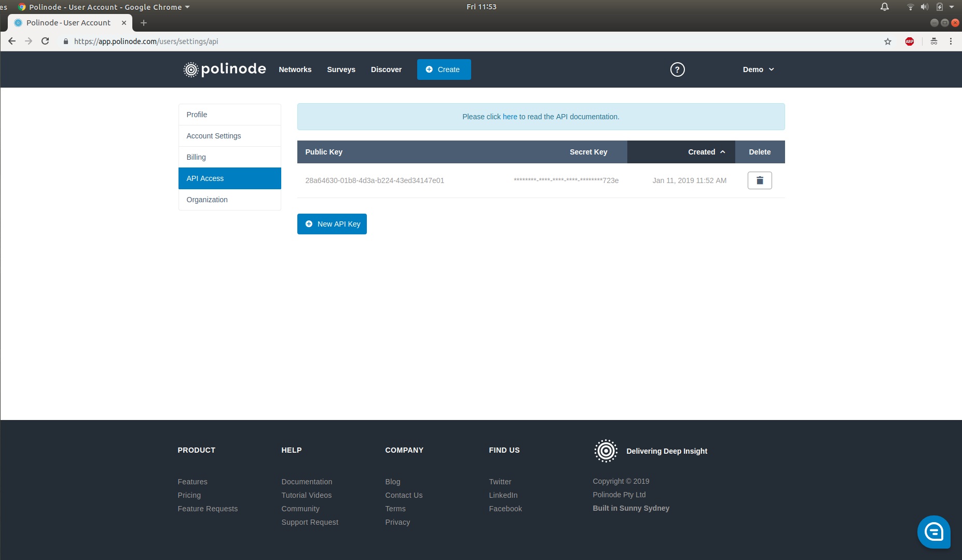This screenshot has height=560, width=962.
Task: Open Chrome's three-dot menu
Action: coord(951,41)
